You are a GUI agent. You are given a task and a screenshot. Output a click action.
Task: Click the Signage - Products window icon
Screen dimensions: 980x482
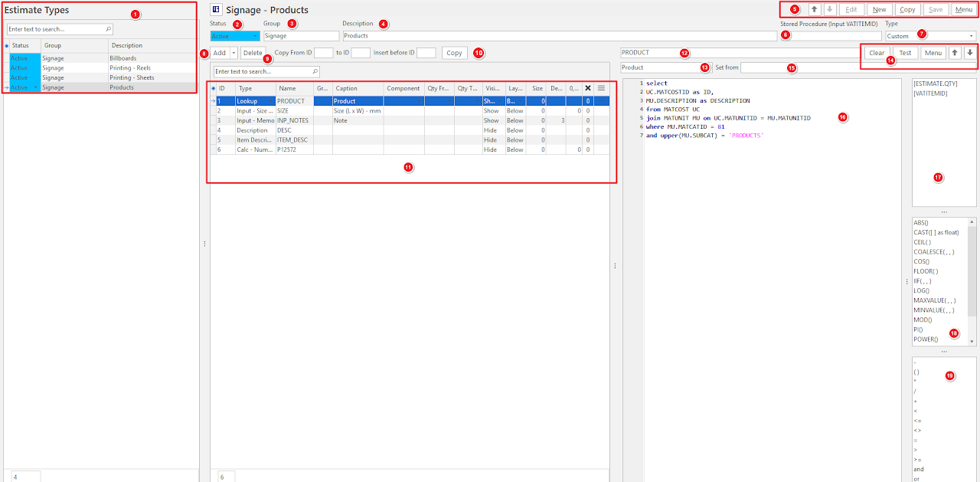(216, 10)
